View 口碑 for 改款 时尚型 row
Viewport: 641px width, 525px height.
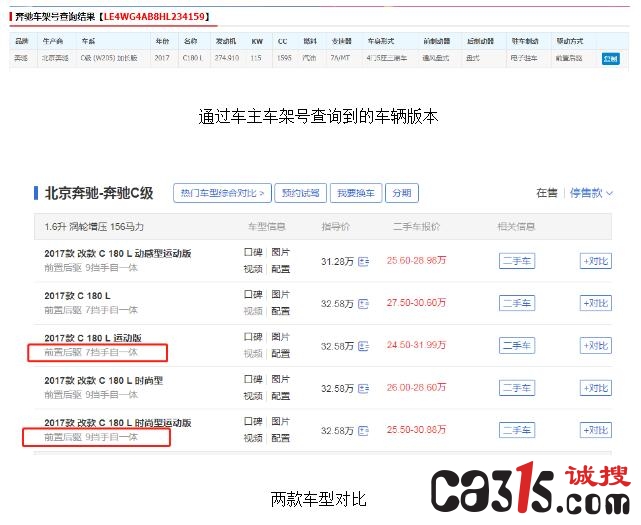(x=253, y=379)
